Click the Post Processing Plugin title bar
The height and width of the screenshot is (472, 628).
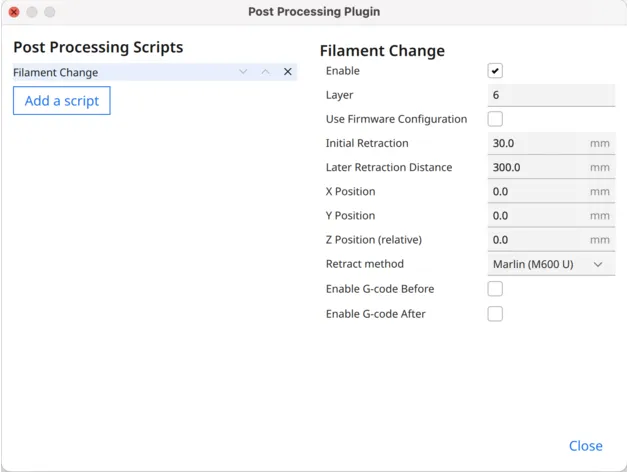[x=314, y=12]
